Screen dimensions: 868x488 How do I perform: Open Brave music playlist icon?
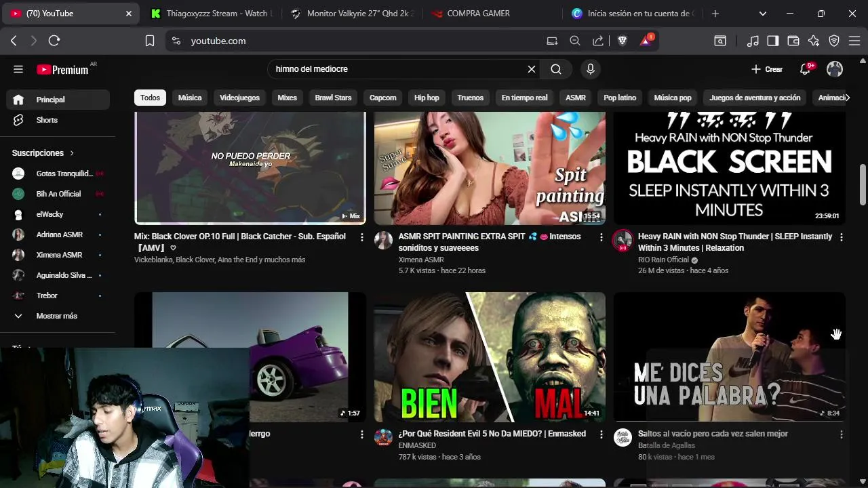coord(753,41)
